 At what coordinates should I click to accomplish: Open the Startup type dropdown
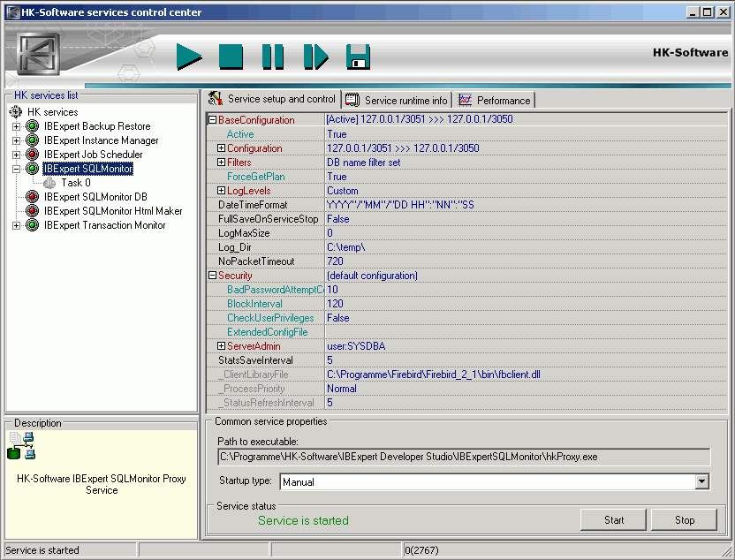coord(701,481)
